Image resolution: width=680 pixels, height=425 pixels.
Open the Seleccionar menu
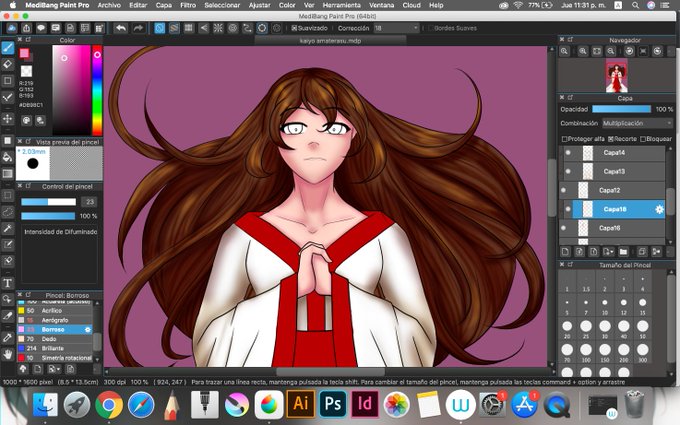pos(222,5)
